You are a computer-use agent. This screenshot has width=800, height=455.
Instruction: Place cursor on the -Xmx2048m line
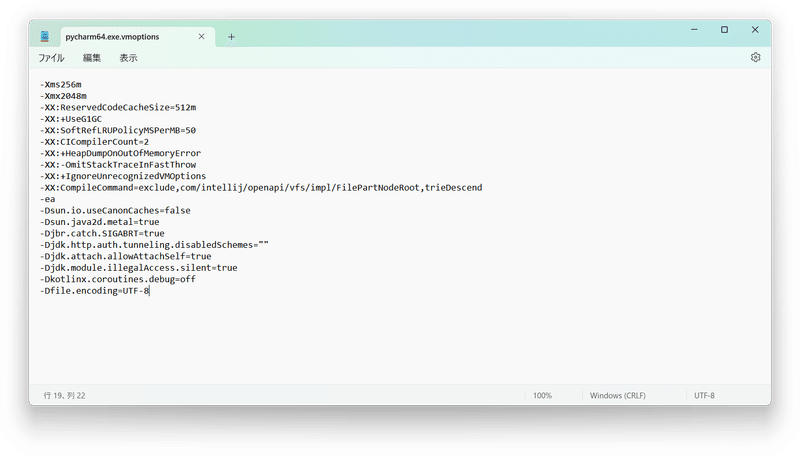[x=64, y=96]
